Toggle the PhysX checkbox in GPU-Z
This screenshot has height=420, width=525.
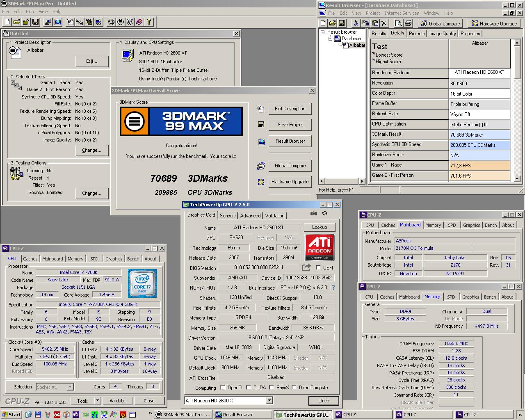click(272, 387)
